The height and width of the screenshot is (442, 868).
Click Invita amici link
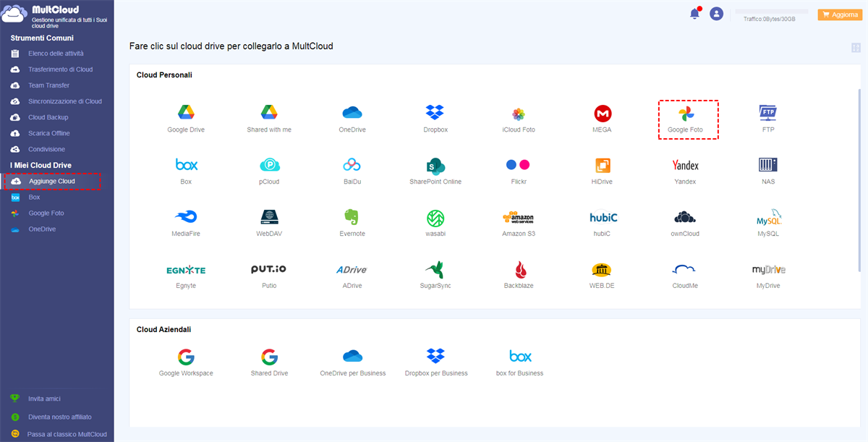point(44,399)
